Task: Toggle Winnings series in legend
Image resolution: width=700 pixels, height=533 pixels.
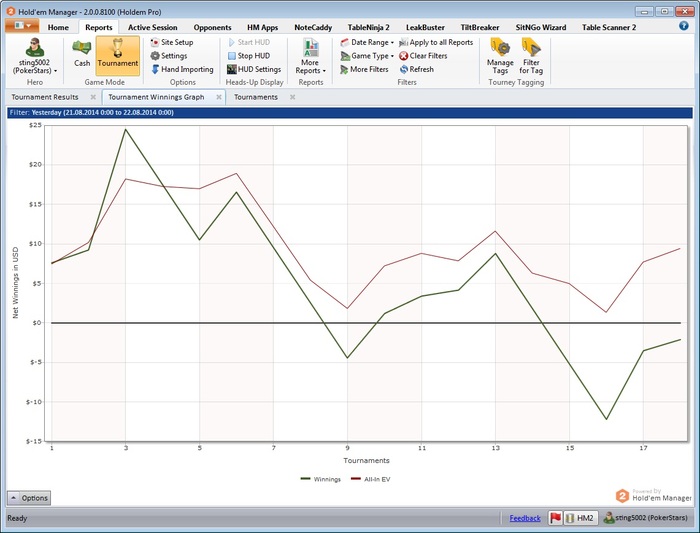Action: (x=321, y=479)
